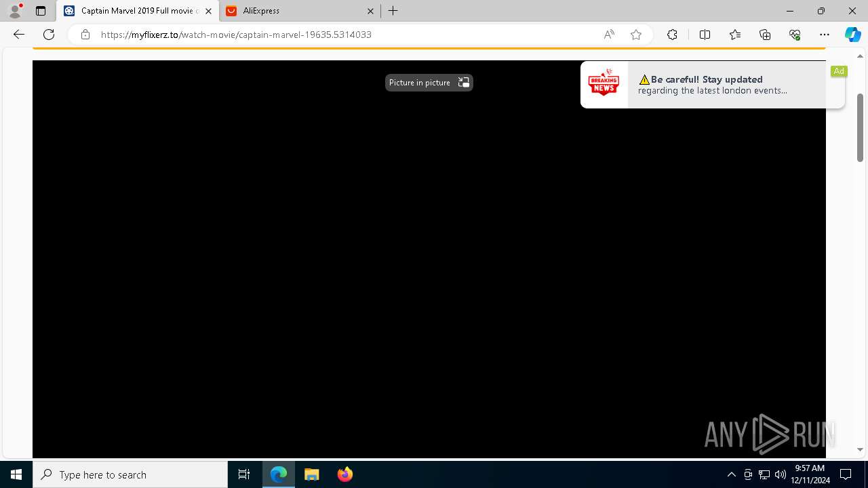The width and height of the screenshot is (868, 488).
Task: Refresh the current page
Action: [49, 35]
